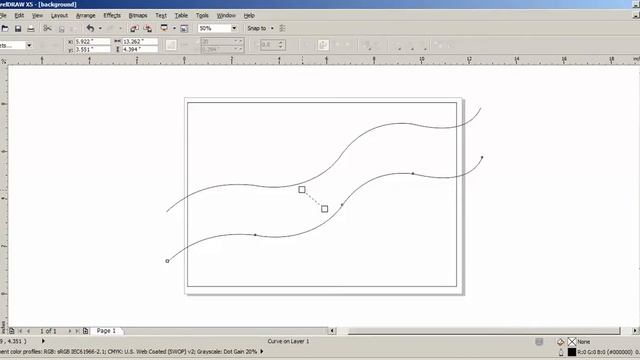Open the Window menu
This screenshot has width=640, height=360.
[226, 16]
